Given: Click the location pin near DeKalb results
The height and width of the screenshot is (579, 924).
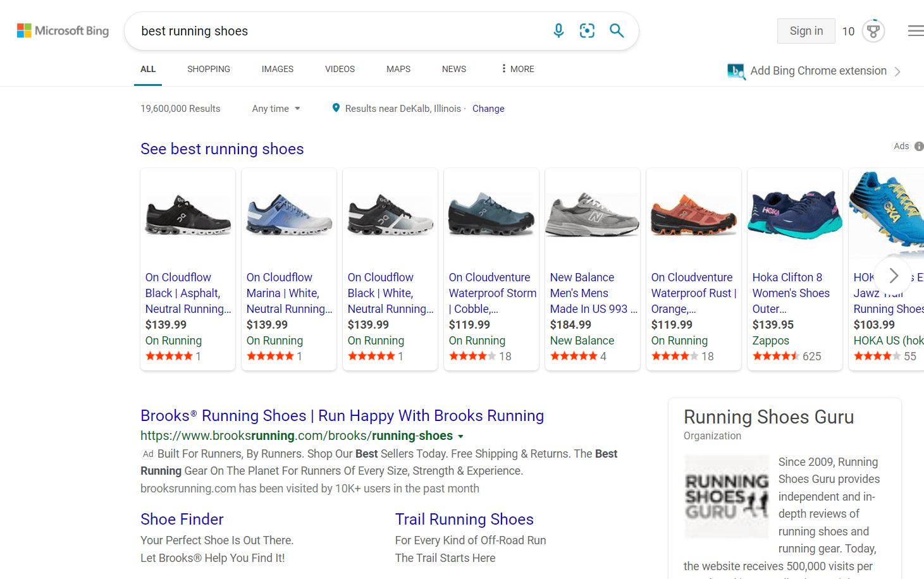Looking at the screenshot, I should [336, 108].
